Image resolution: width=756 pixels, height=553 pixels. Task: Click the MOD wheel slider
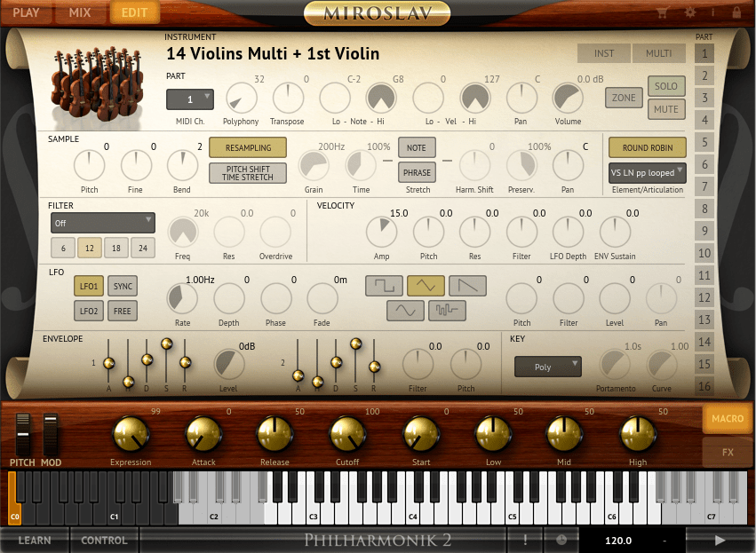[52, 434]
